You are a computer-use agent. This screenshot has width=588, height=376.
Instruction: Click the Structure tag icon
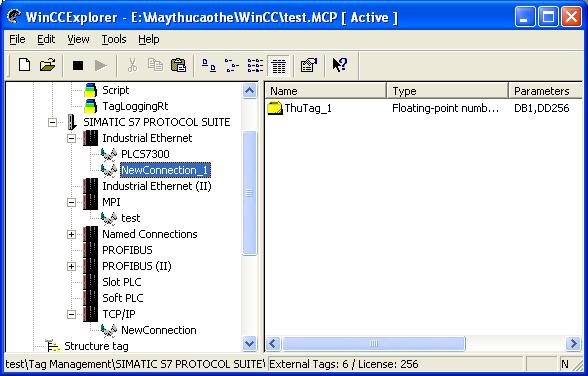coord(52,346)
